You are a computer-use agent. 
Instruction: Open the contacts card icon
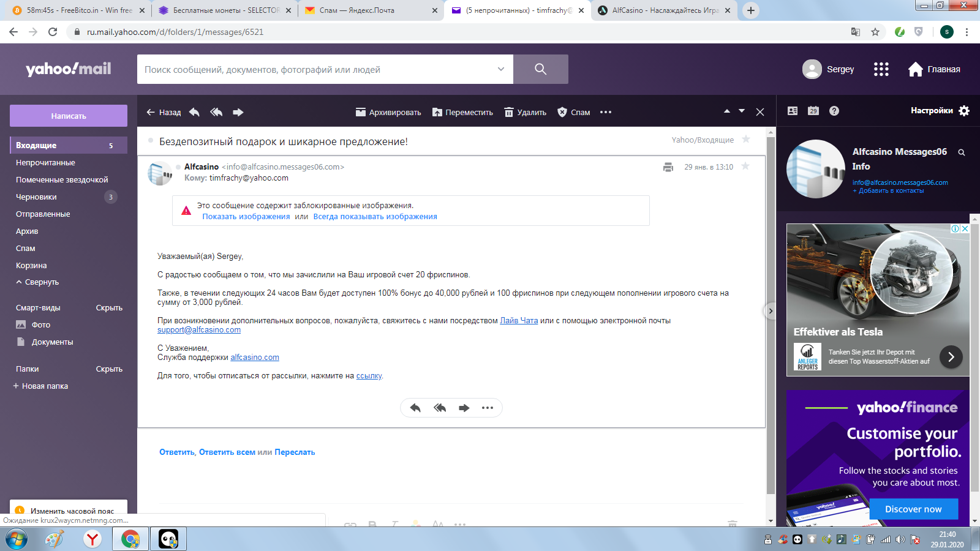point(793,111)
